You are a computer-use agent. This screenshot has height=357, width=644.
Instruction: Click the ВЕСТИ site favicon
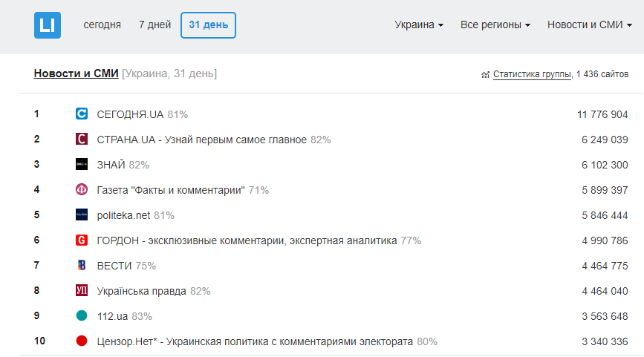click(x=82, y=266)
